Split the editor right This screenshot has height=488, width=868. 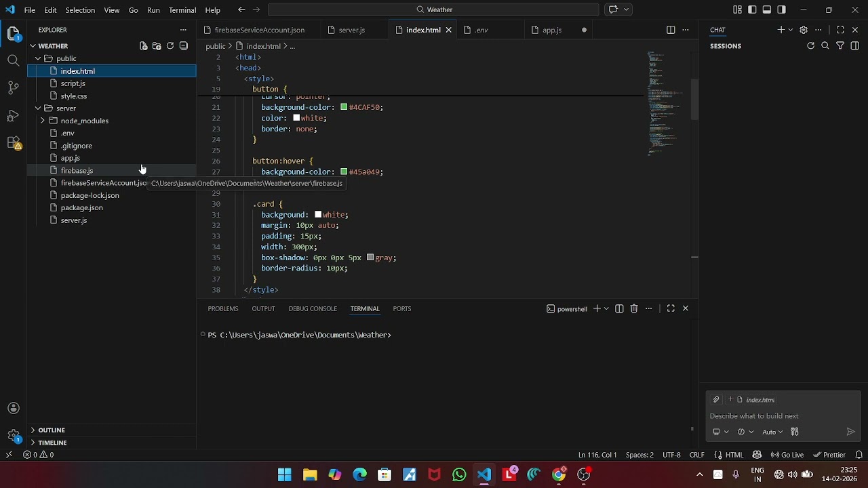click(x=671, y=30)
